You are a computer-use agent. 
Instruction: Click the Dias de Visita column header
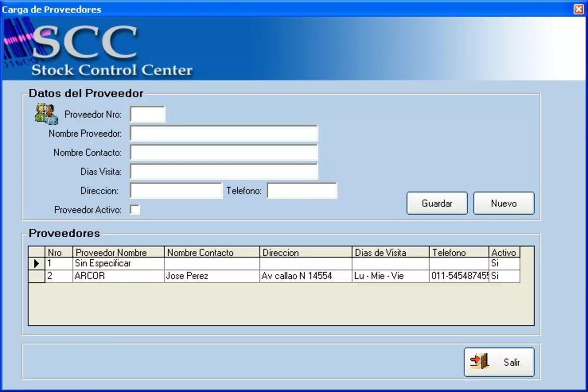[x=391, y=252]
